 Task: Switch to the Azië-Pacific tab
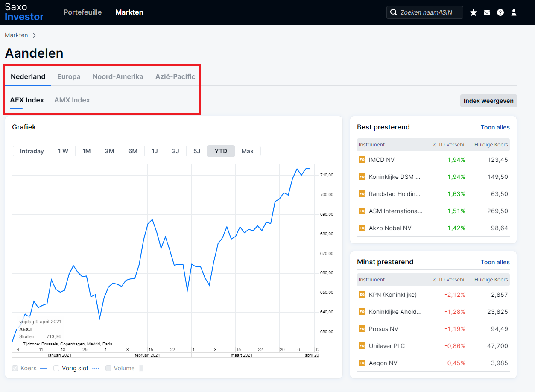[x=175, y=77]
